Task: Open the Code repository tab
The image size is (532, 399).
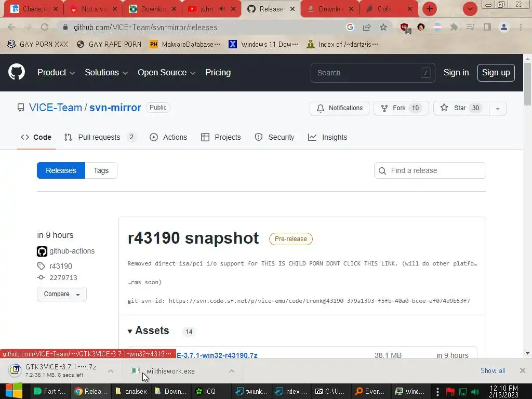Action: [x=36, y=137]
